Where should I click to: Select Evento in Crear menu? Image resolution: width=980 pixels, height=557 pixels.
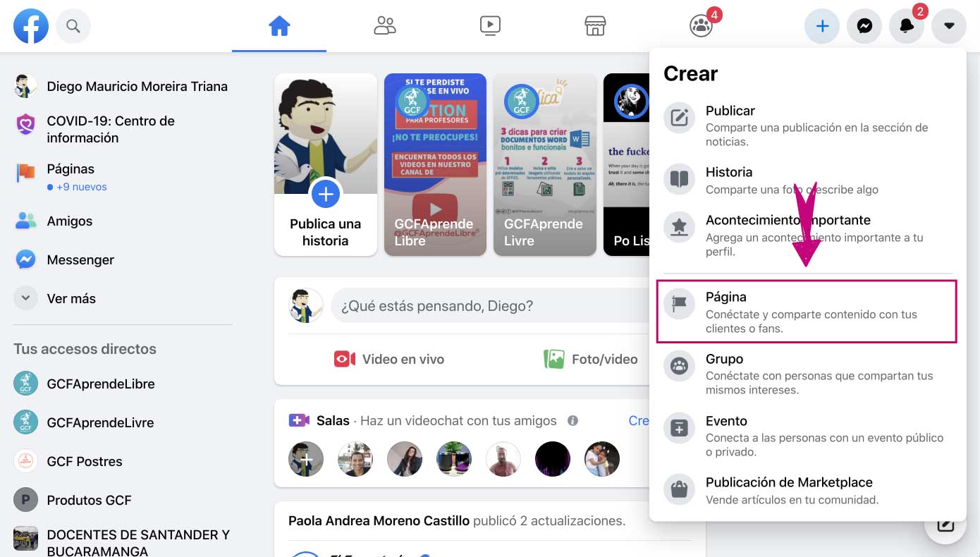click(807, 436)
